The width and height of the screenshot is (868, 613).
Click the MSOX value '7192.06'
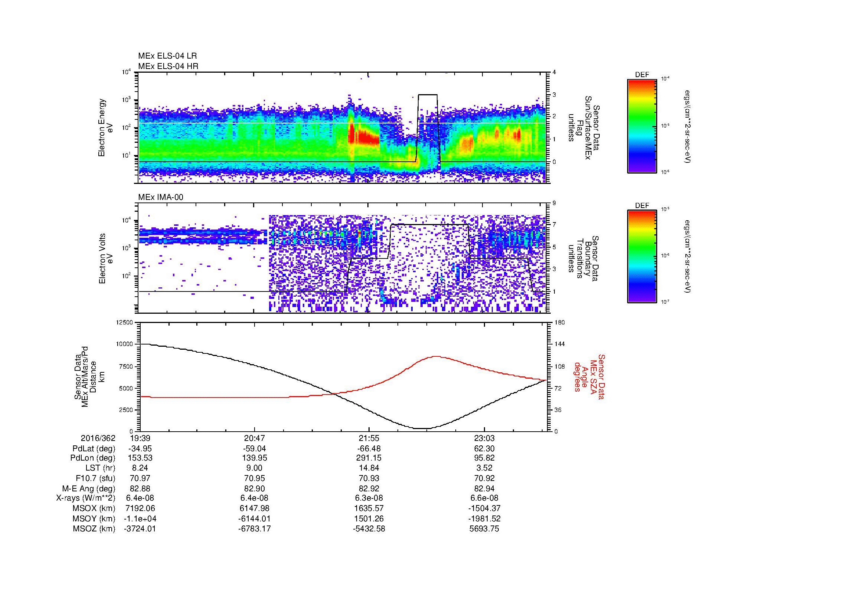click(x=140, y=509)
